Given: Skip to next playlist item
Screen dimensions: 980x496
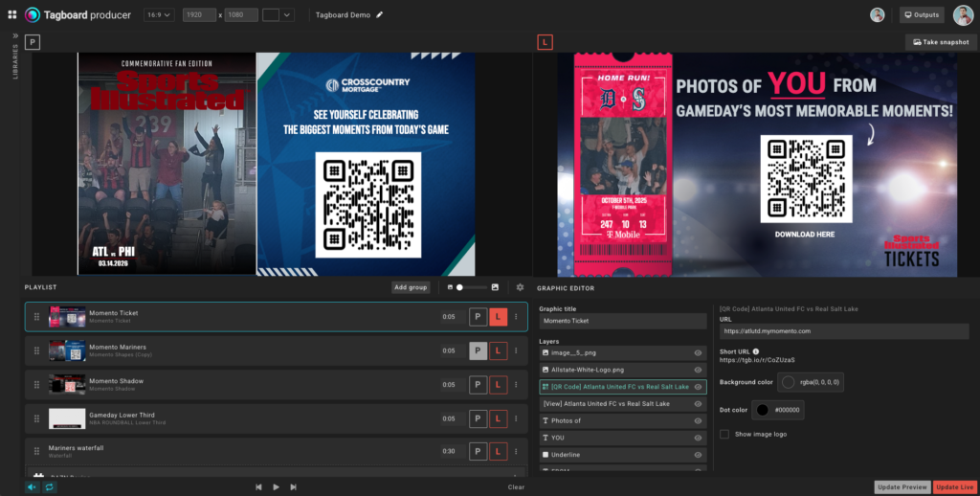Looking at the screenshot, I should coord(293,487).
